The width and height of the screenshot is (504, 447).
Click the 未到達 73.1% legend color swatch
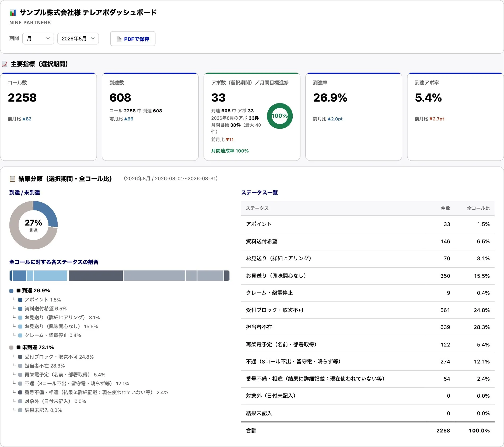[11, 348]
